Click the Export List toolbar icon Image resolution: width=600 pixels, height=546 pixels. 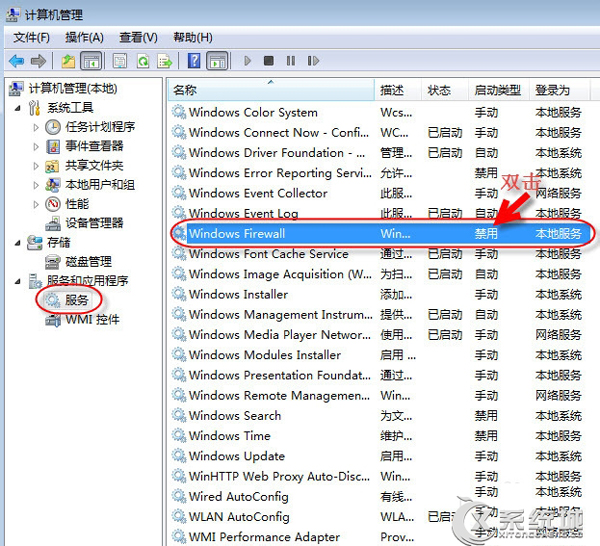click(x=165, y=61)
